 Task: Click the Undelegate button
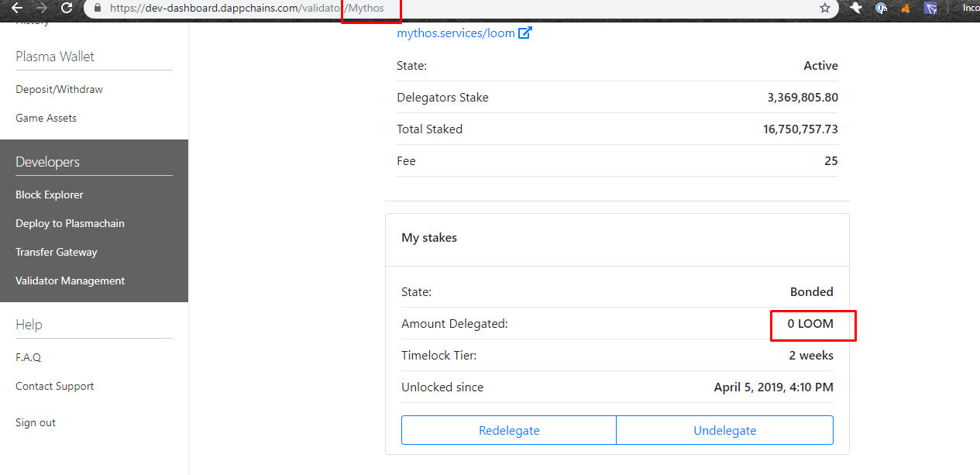pyautogui.click(x=724, y=429)
